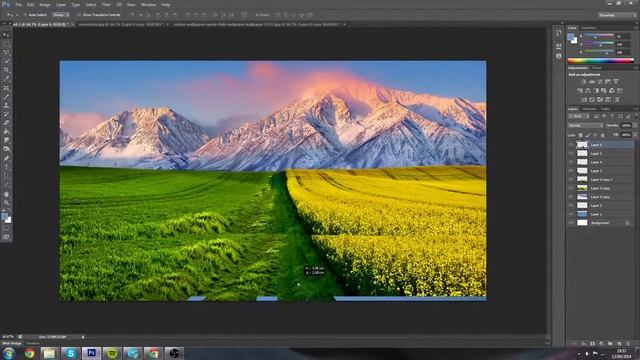Select the Pen tool
This screenshot has height=360, width=640.
pos(6,158)
